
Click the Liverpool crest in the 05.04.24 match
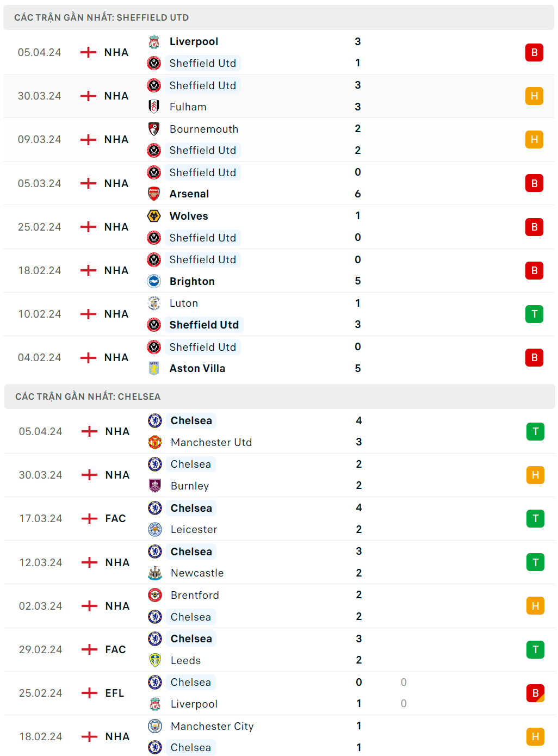(x=154, y=42)
